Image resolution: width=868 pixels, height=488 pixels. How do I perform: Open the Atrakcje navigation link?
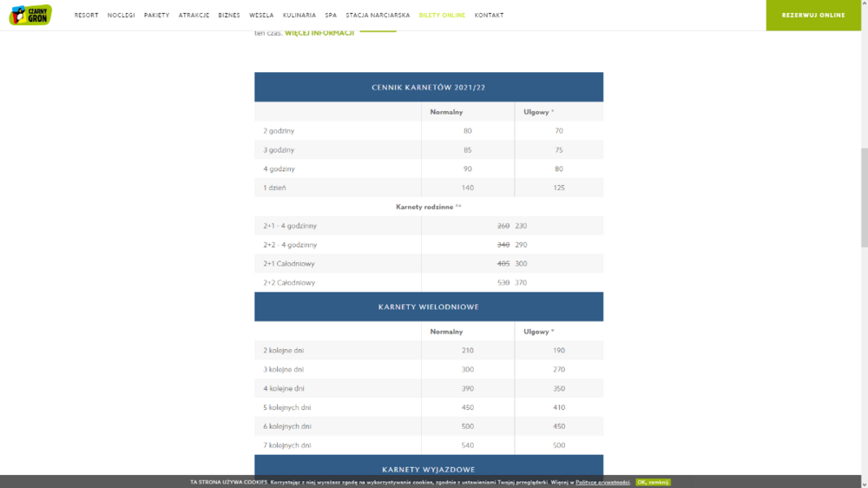[194, 16]
